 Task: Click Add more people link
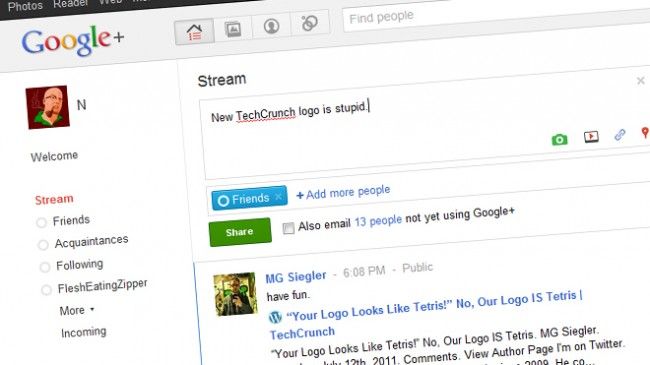343,192
